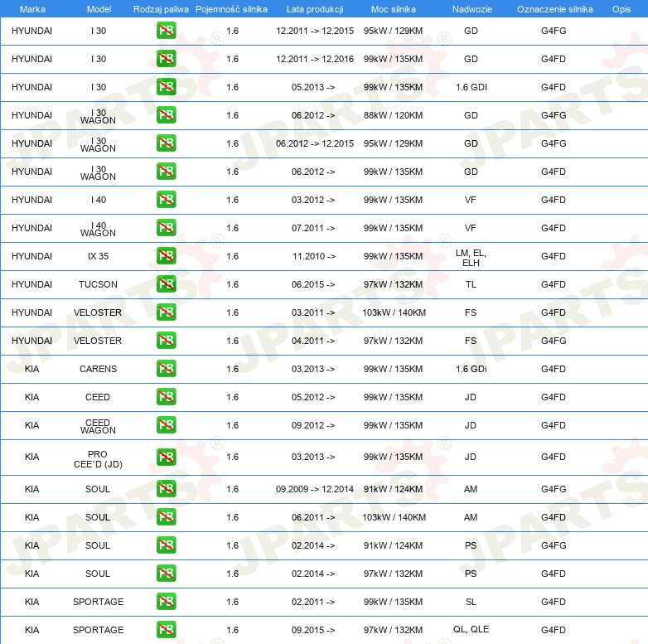The width and height of the screenshot is (648, 644).
Task: Click fuel icon in I 30 WAGON 99kW row
Action: 166,171
